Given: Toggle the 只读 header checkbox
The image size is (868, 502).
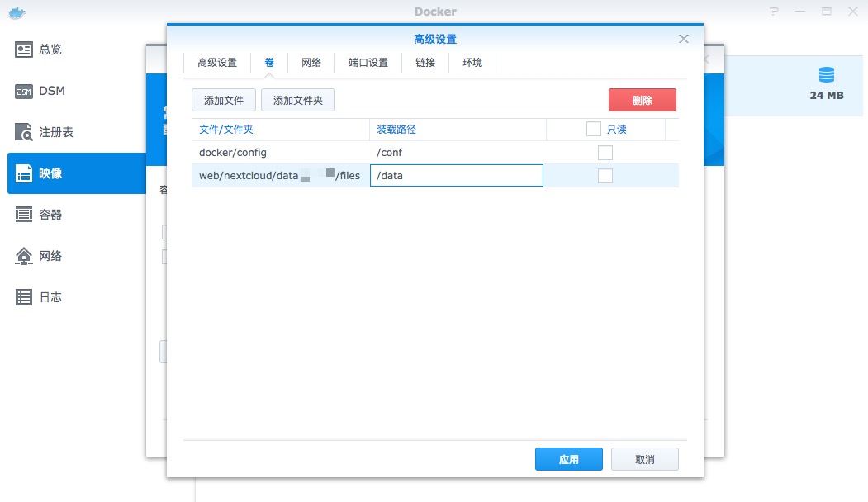Looking at the screenshot, I should [593, 130].
